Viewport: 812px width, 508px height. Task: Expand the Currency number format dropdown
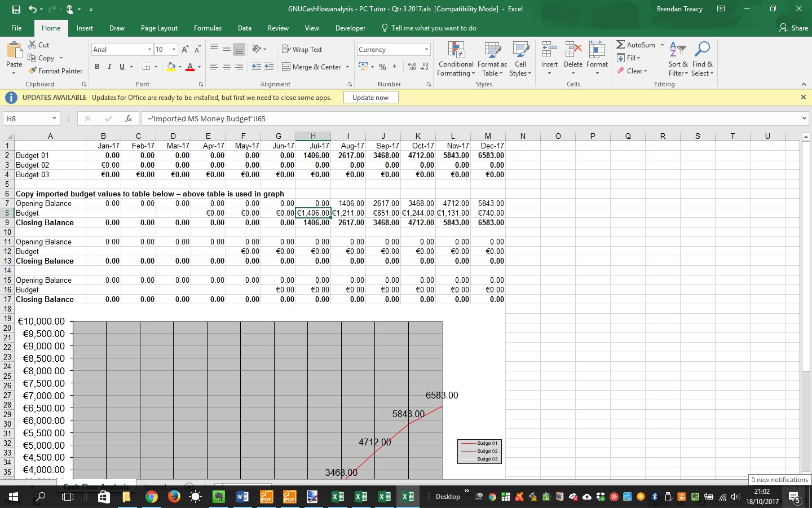click(426, 50)
